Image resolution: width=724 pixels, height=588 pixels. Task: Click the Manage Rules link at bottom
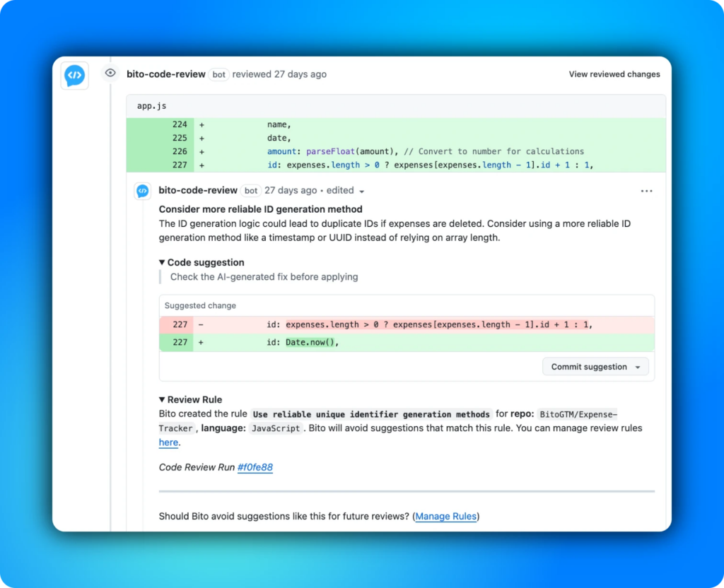coord(445,517)
